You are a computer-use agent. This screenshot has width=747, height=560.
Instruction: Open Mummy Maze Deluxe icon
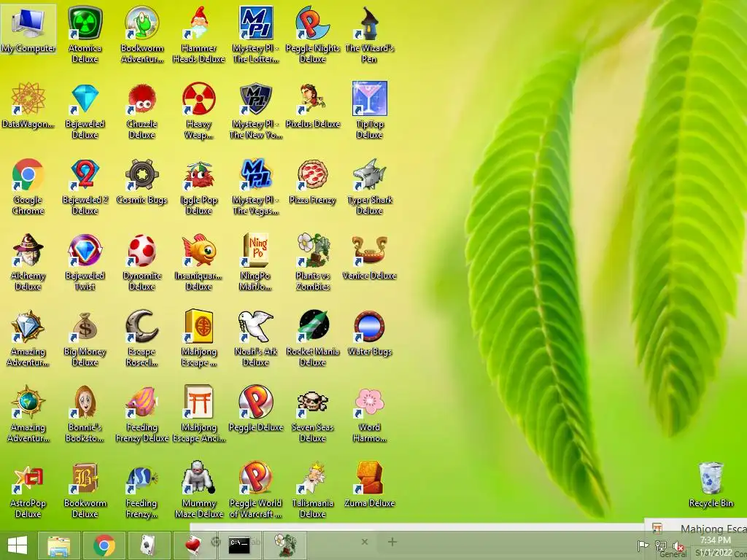(x=198, y=489)
